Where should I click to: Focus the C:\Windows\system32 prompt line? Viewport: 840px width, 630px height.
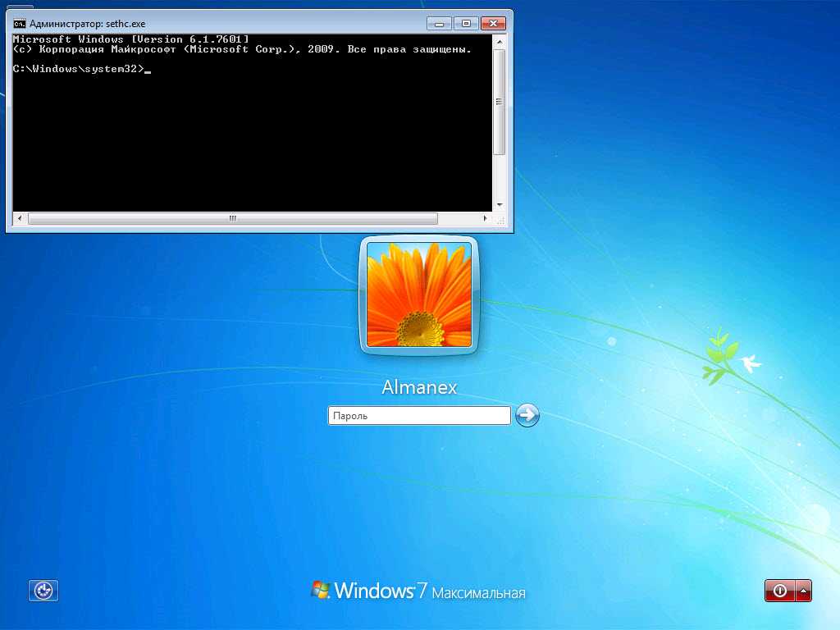(82, 70)
